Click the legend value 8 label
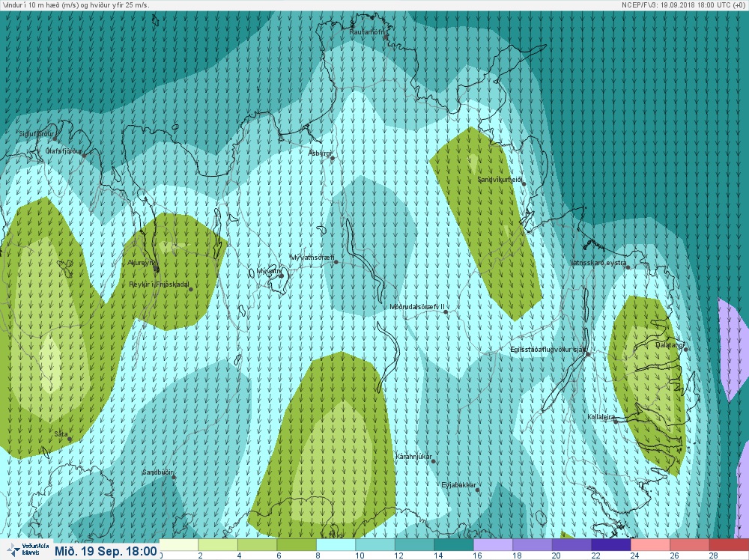The width and height of the screenshot is (749, 560). tap(318, 556)
